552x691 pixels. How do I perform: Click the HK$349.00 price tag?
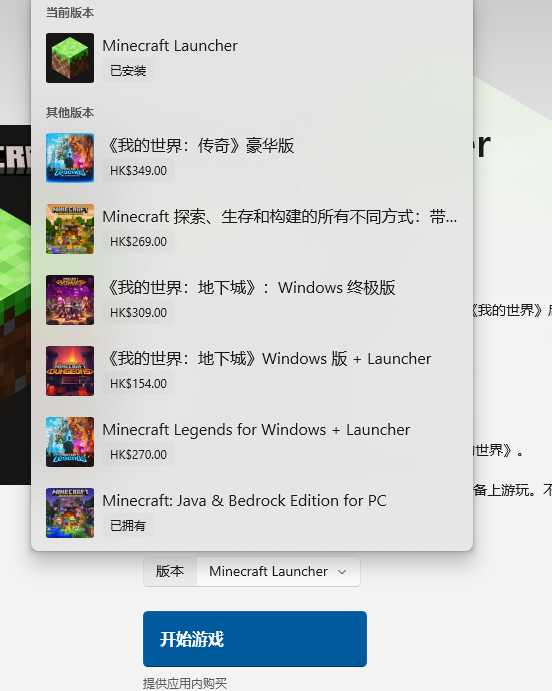coord(138,171)
